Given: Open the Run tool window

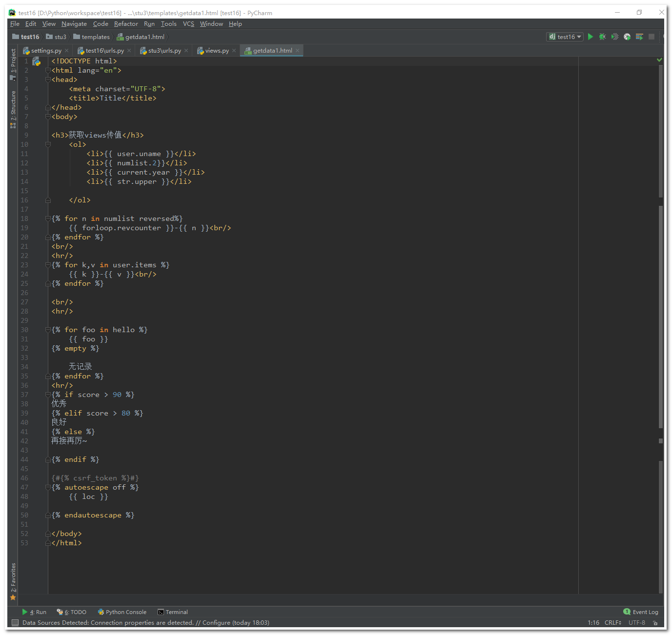Looking at the screenshot, I should click(x=34, y=612).
